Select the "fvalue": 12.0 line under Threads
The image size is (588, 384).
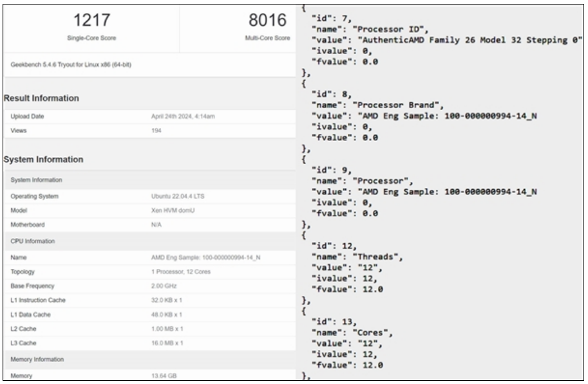(x=347, y=289)
